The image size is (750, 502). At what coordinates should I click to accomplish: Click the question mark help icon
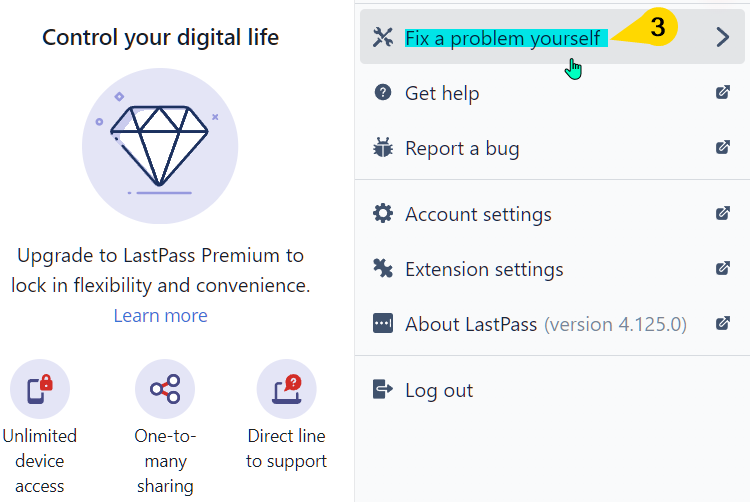pos(383,92)
